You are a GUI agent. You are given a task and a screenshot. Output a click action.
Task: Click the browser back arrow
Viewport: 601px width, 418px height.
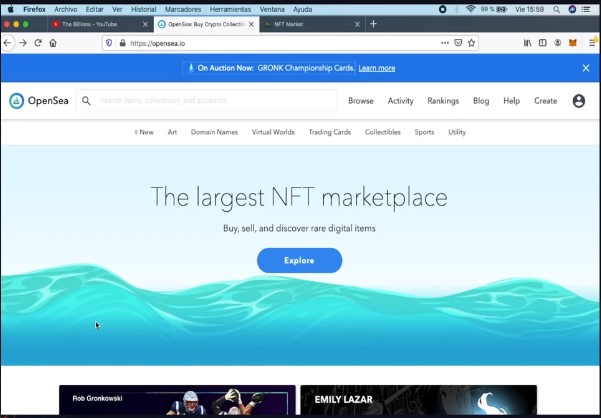point(8,43)
